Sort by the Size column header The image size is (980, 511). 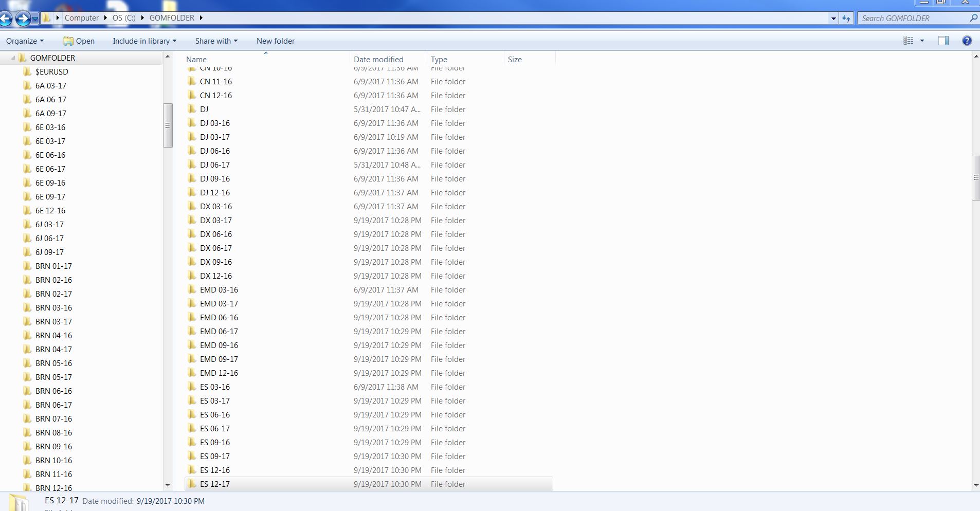(515, 60)
